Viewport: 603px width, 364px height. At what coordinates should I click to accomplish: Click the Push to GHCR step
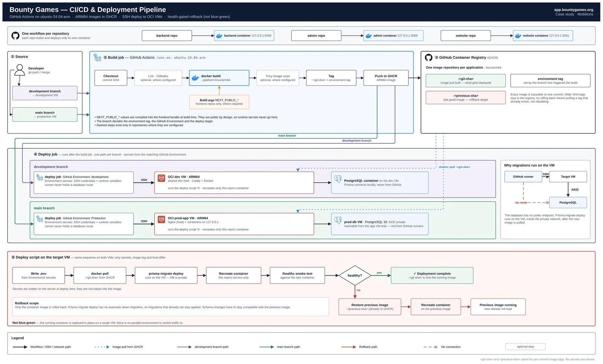tap(386, 78)
